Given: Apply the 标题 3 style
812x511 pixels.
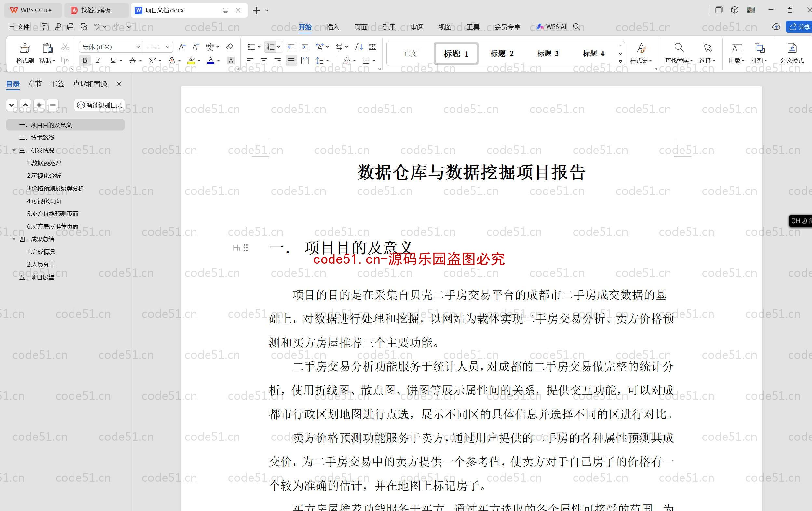Looking at the screenshot, I should pos(548,54).
